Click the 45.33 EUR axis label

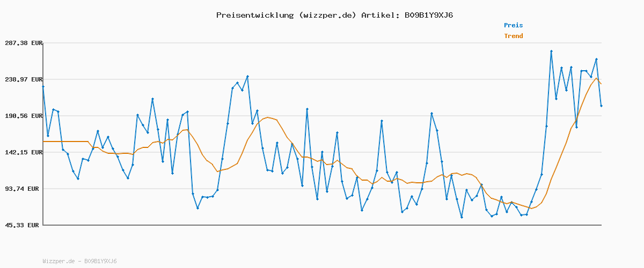[x=24, y=225]
